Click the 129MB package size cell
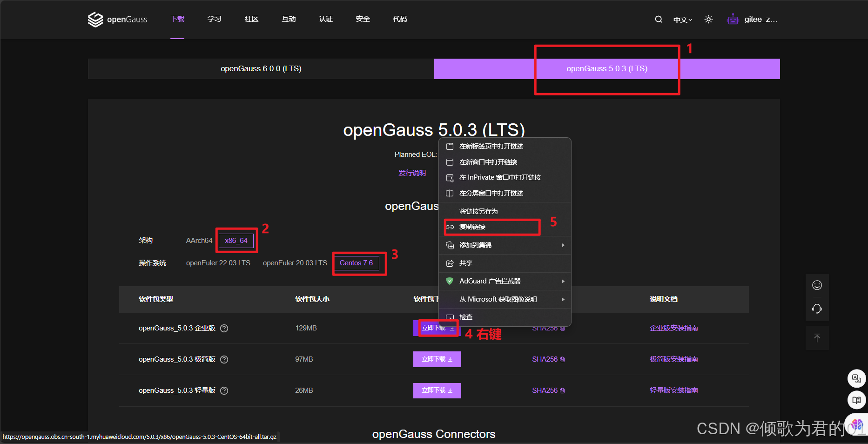This screenshot has width=868, height=444. click(306, 328)
